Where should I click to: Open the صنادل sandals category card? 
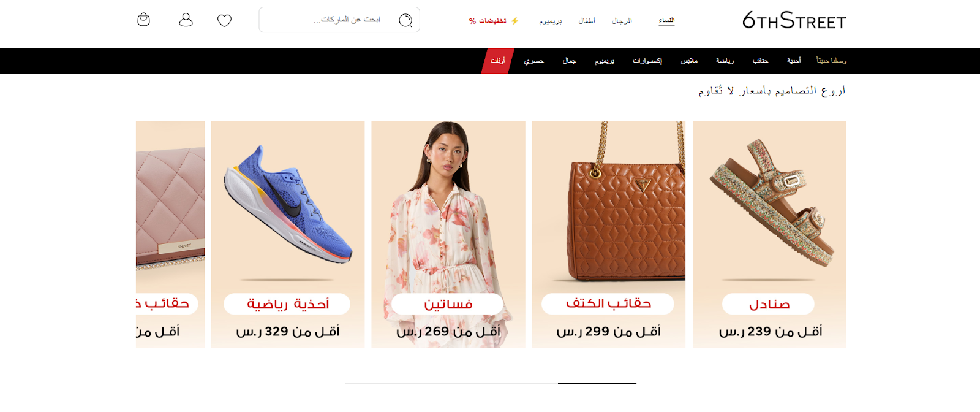[769, 234]
